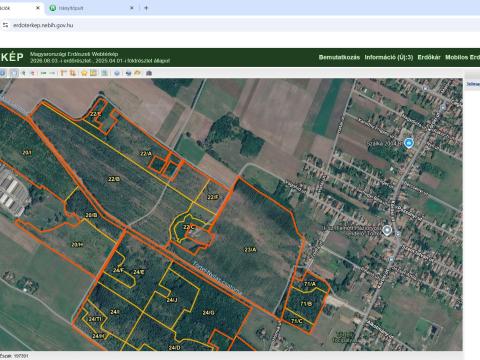Select forest parcel labeled 22/A

(x=146, y=154)
